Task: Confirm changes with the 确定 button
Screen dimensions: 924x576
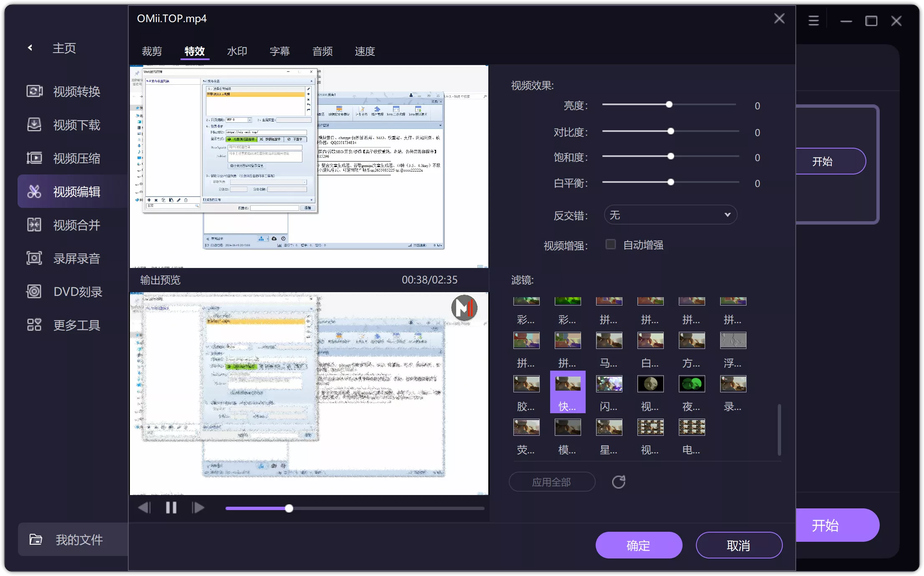Action: pos(639,545)
